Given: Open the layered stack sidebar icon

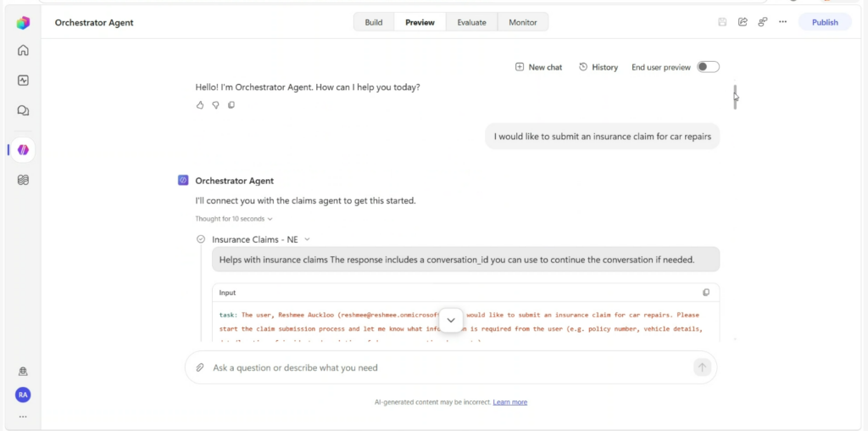Looking at the screenshot, I should 23,180.
